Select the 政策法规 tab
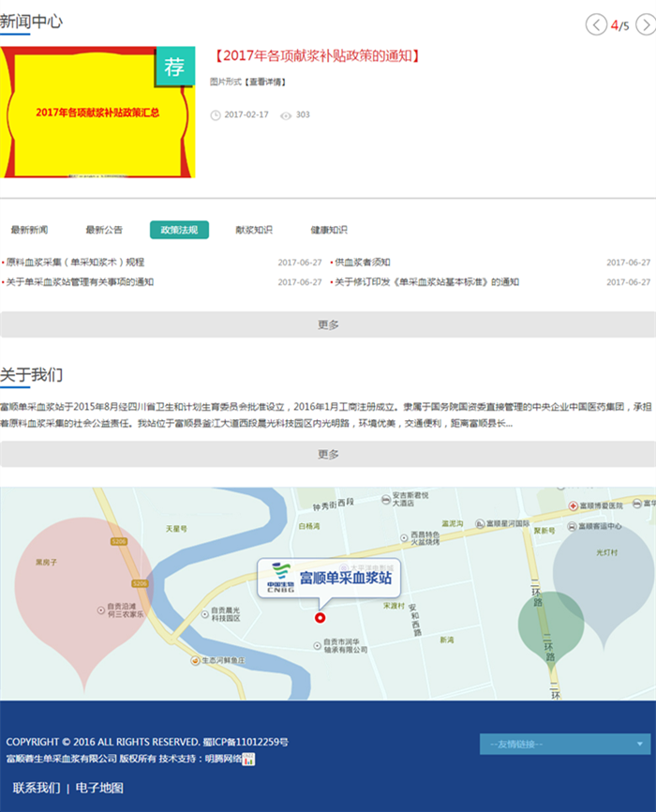This screenshot has width=656, height=812. [x=179, y=230]
